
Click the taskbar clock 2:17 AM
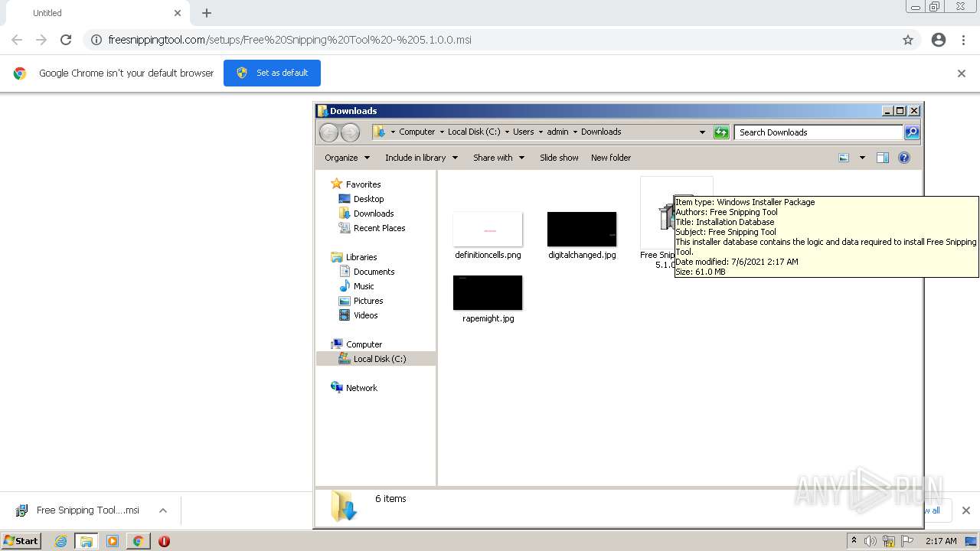[x=941, y=541]
